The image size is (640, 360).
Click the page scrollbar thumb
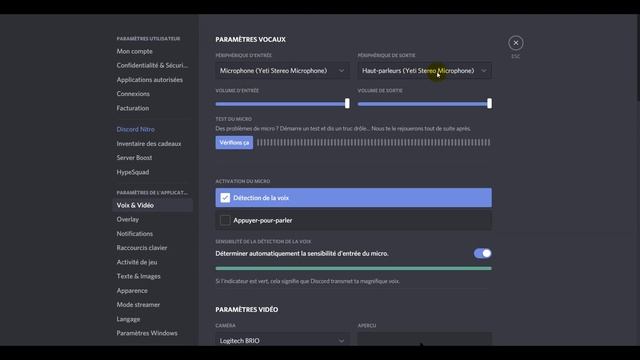638,57
